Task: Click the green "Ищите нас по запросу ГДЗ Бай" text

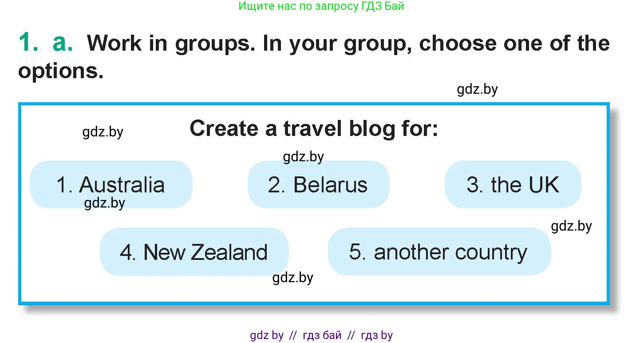Action: tap(321, 6)
